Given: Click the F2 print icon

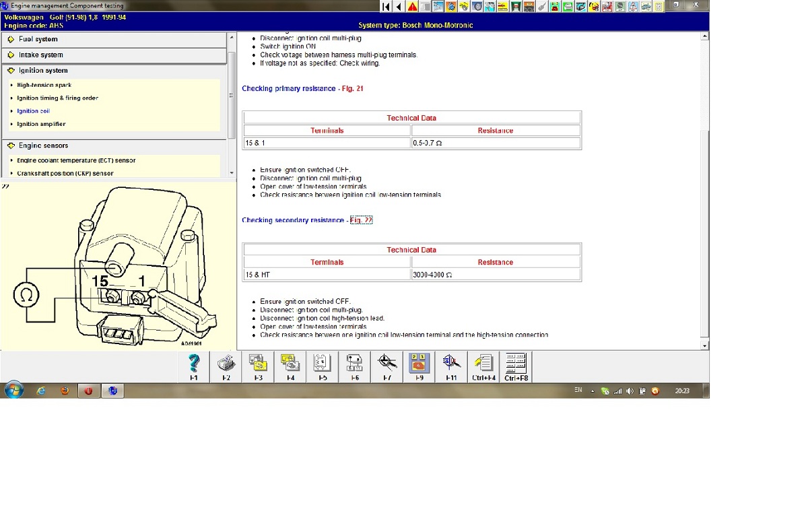Looking at the screenshot, I should pos(226,364).
